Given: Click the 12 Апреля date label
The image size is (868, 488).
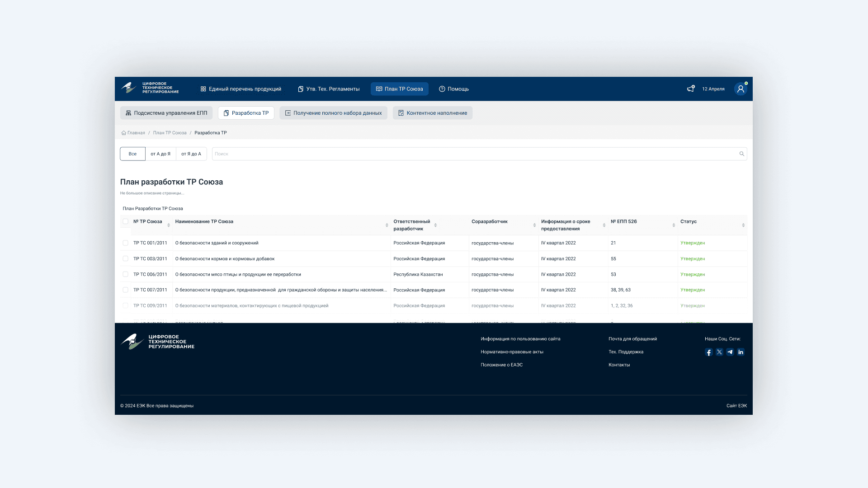Looking at the screenshot, I should [x=713, y=89].
